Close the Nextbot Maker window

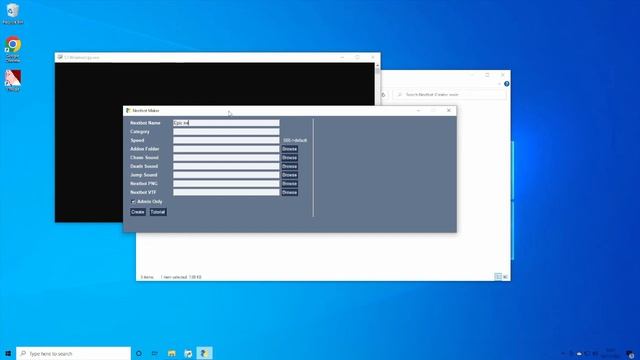click(x=449, y=111)
